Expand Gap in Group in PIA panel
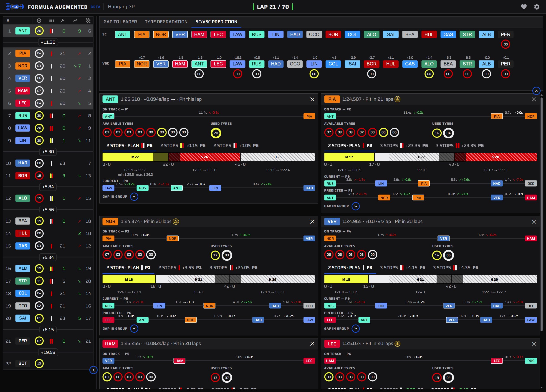The width and height of the screenshot is (546, 392). click(356, 206)
